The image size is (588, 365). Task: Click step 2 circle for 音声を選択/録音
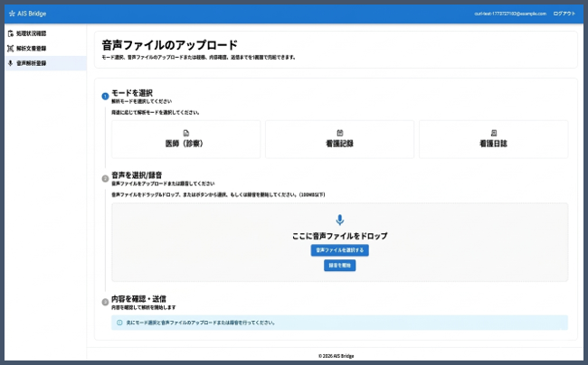click(105, 179)
